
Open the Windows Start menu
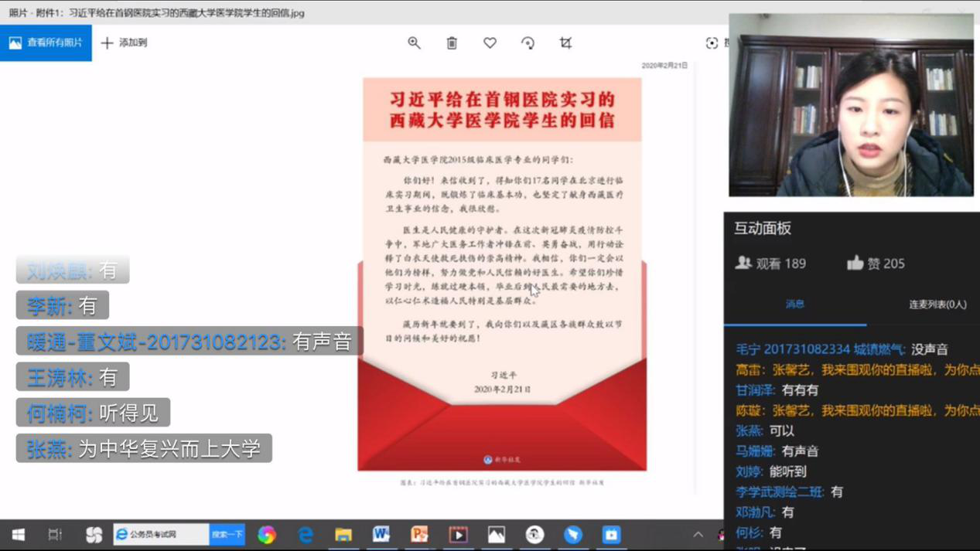[x=18, y=534]
